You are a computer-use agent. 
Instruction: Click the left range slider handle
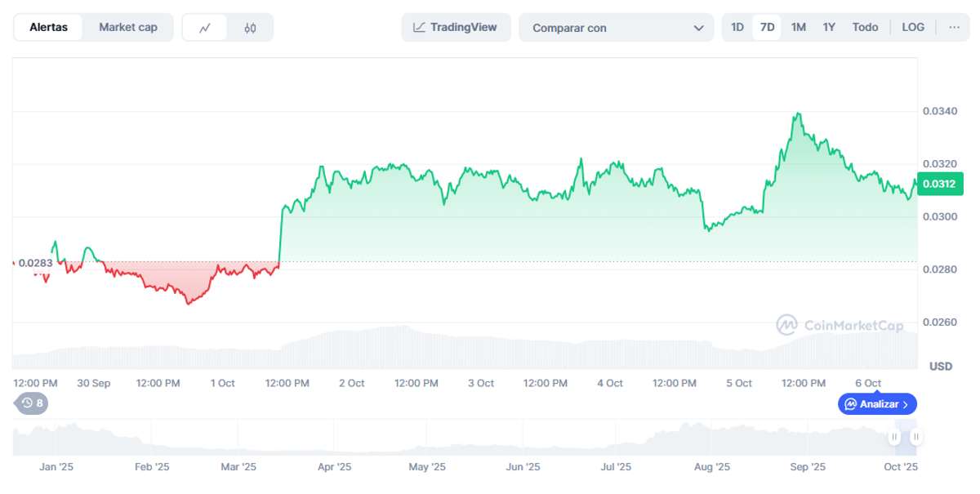895,438
